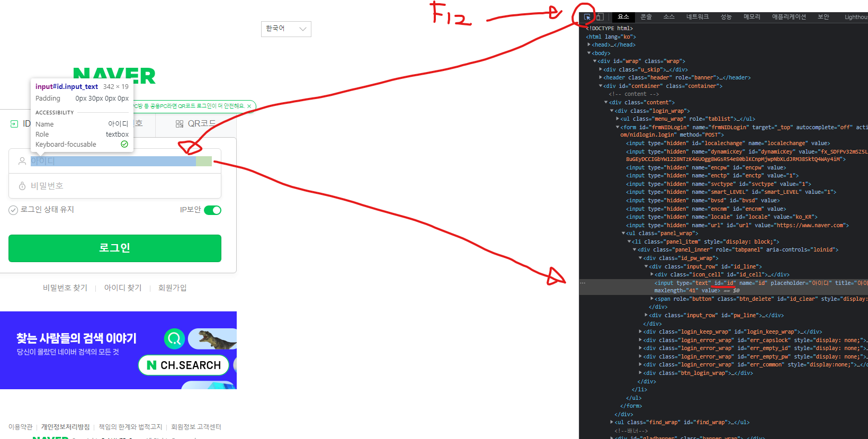
Task: Close the green QR login tip banner
Action: (249, 106)
